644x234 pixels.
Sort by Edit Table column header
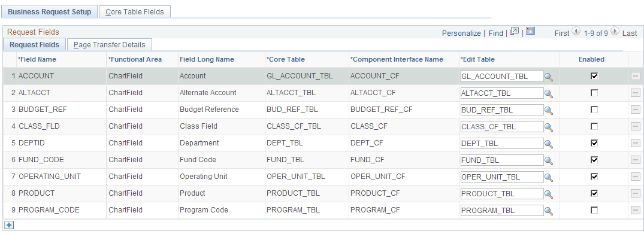pos(477,59)
